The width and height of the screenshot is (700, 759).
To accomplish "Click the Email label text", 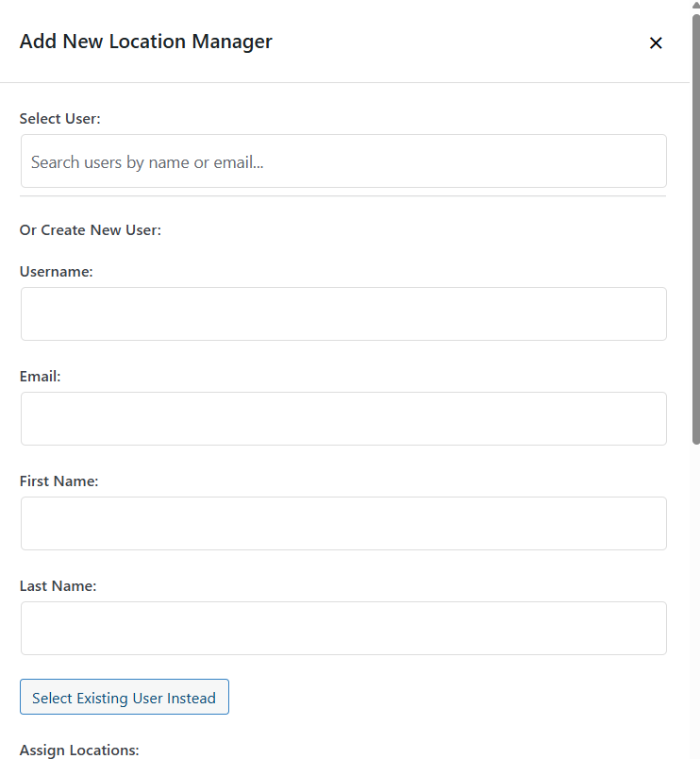I will pyautogui.click(x=40, y=376).
